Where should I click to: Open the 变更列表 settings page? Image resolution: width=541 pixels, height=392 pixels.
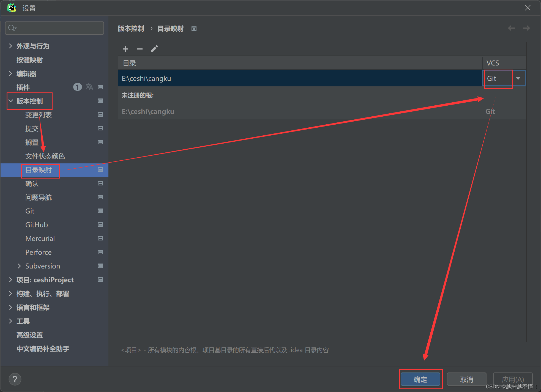39,115
